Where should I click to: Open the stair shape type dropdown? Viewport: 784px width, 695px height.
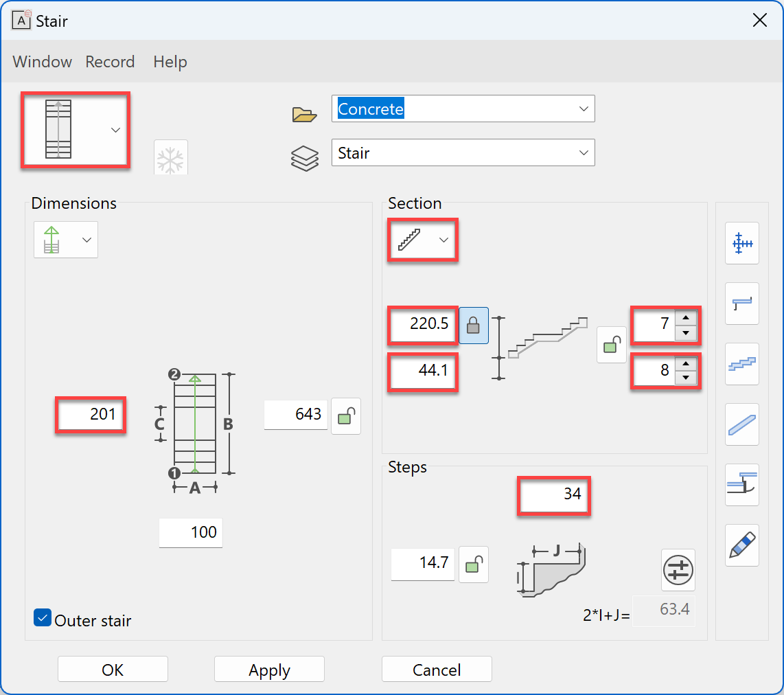pos(76,130)
